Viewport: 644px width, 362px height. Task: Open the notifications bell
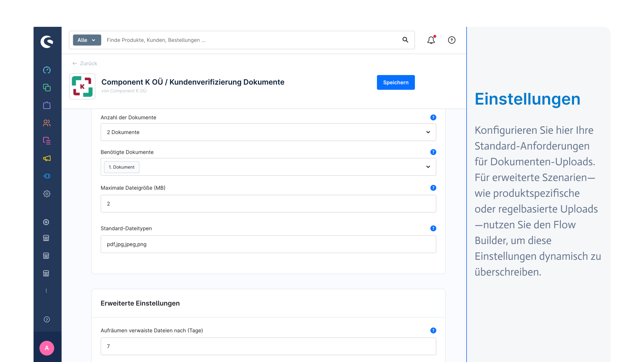click(431, 40)
